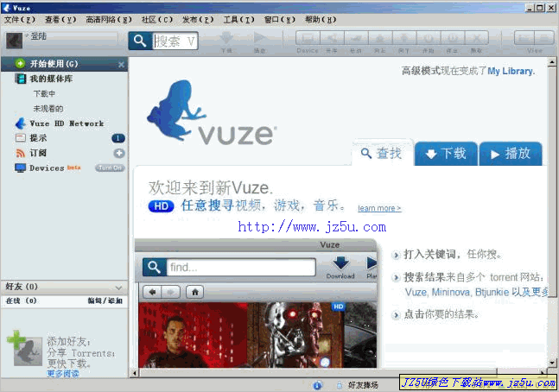Viewport: 559px width, 392px height.
Task: Open the 更多阅读 link in the friends panel
Action: point(63,374)
